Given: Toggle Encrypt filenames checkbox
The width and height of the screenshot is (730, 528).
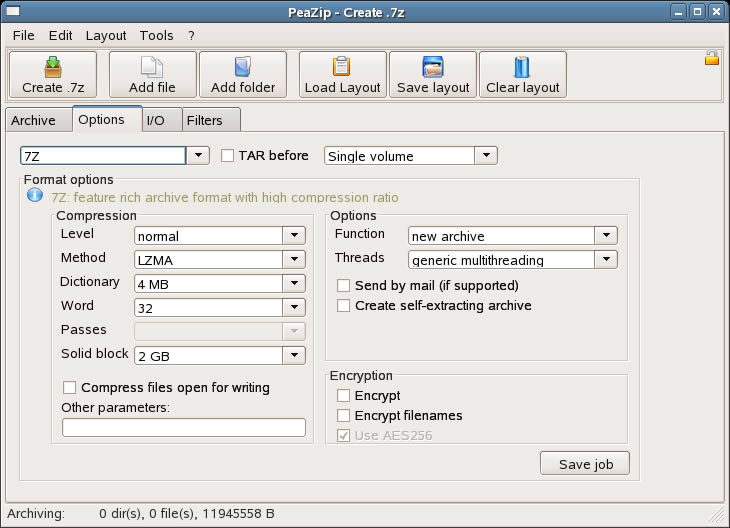Looking at the screenshot, I should tap(343, 415).
